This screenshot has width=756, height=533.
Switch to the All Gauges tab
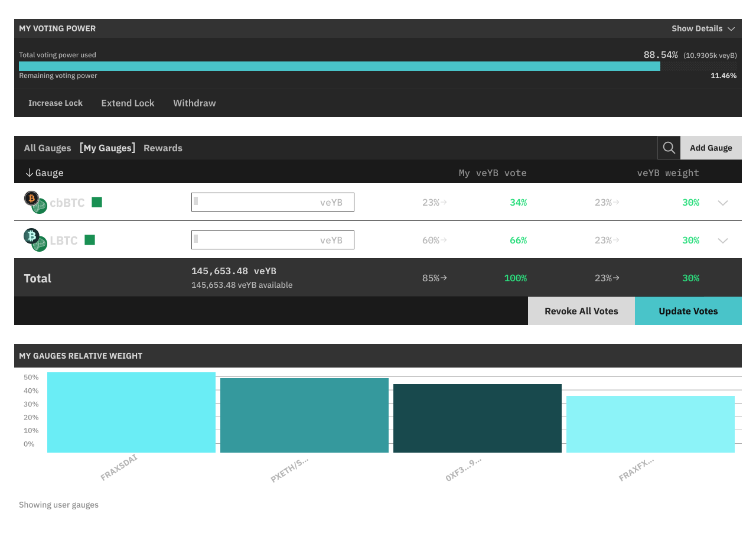pos(47,148)
